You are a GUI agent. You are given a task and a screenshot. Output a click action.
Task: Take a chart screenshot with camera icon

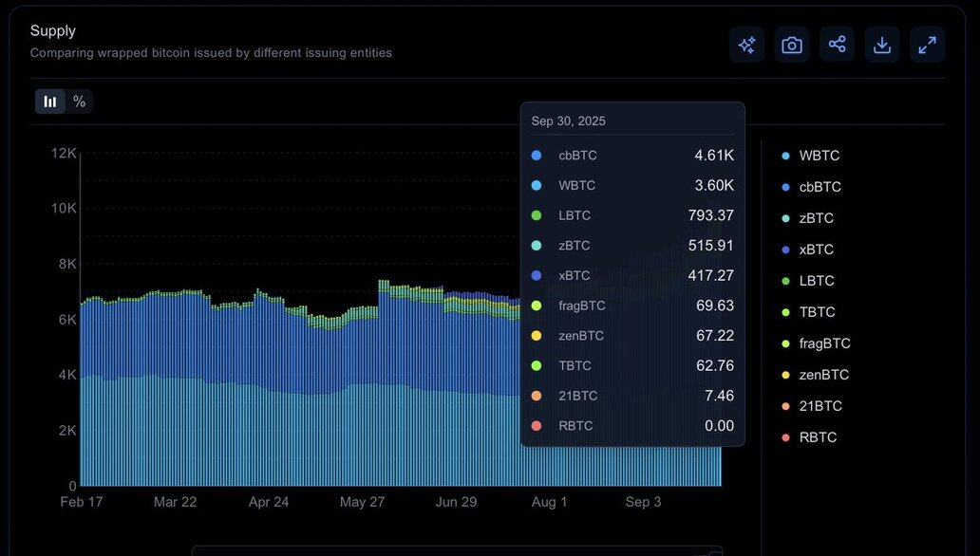tap(792, 45)
